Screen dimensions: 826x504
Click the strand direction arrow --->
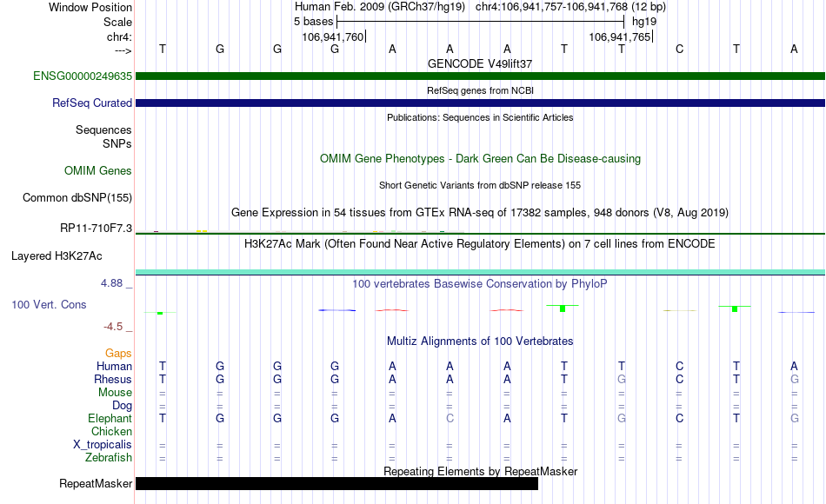(123, 50)
